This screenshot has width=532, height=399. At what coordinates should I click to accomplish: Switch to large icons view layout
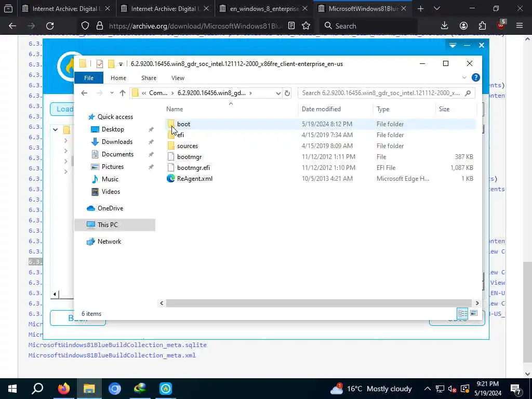coord(474,313)
